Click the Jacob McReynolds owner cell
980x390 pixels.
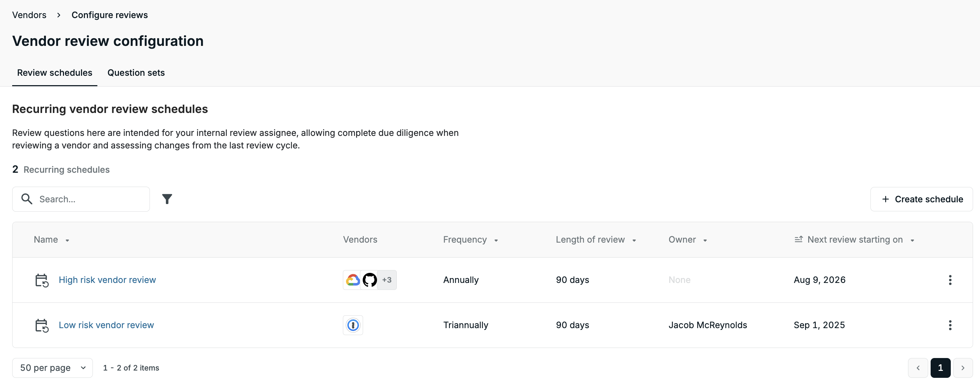(x=708, y=325)
